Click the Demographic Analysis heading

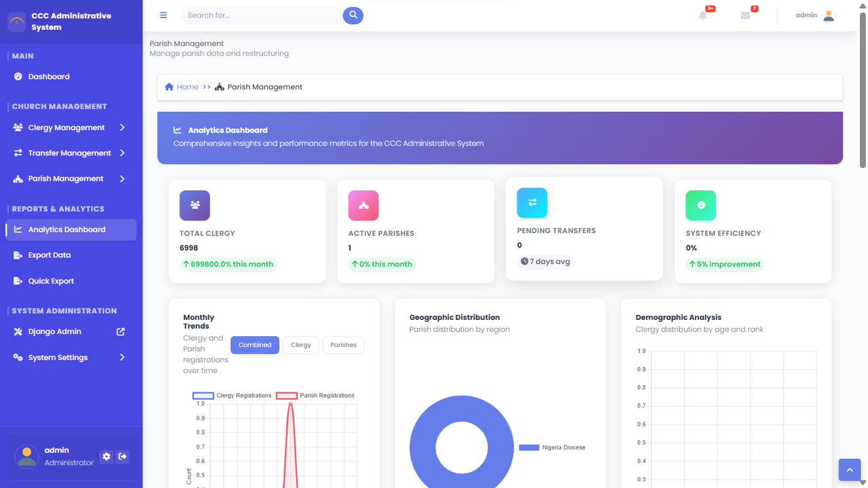tap(679, 317)
